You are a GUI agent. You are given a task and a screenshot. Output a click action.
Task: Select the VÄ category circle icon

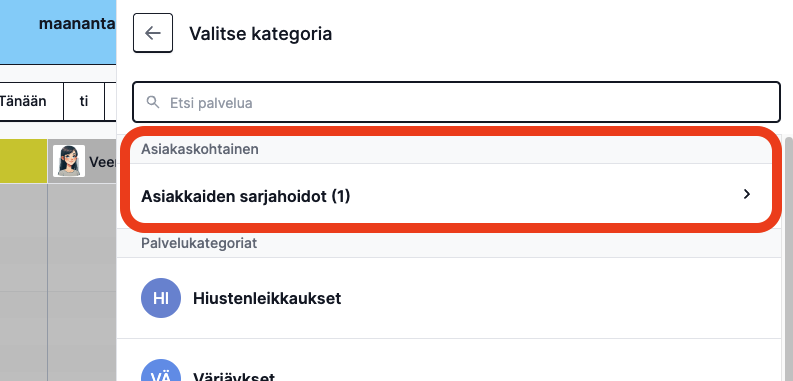click(161, 370)
